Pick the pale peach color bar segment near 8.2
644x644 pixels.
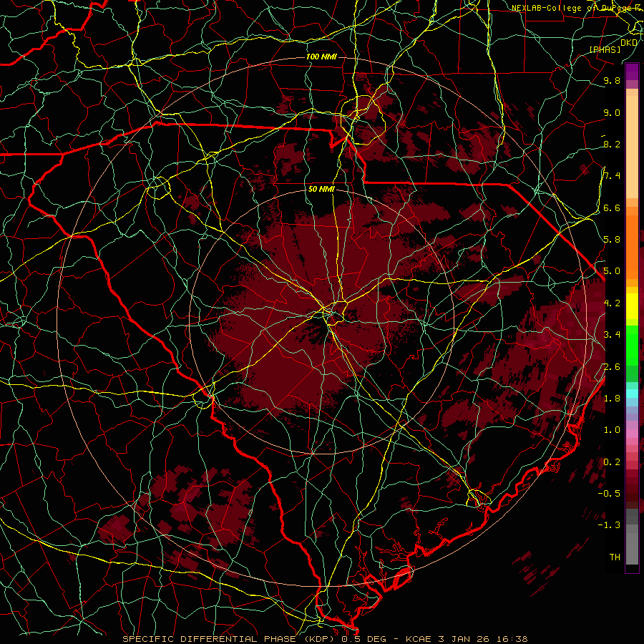coord(632,147)
